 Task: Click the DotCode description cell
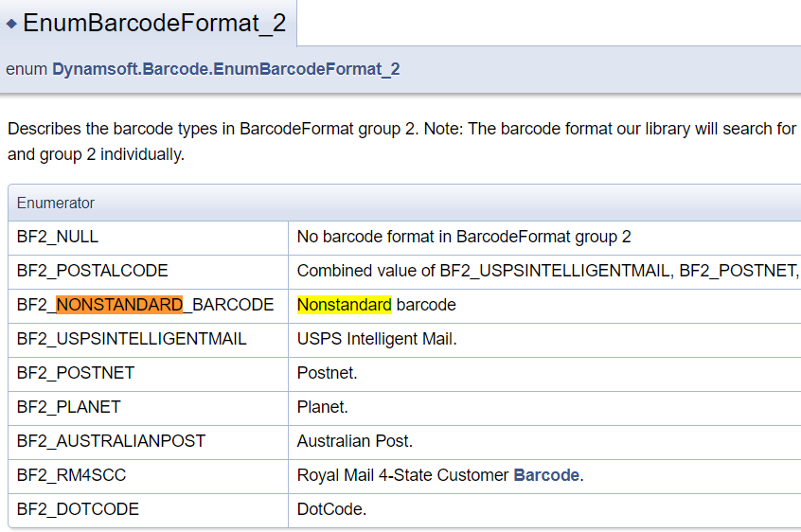(331, 509)
